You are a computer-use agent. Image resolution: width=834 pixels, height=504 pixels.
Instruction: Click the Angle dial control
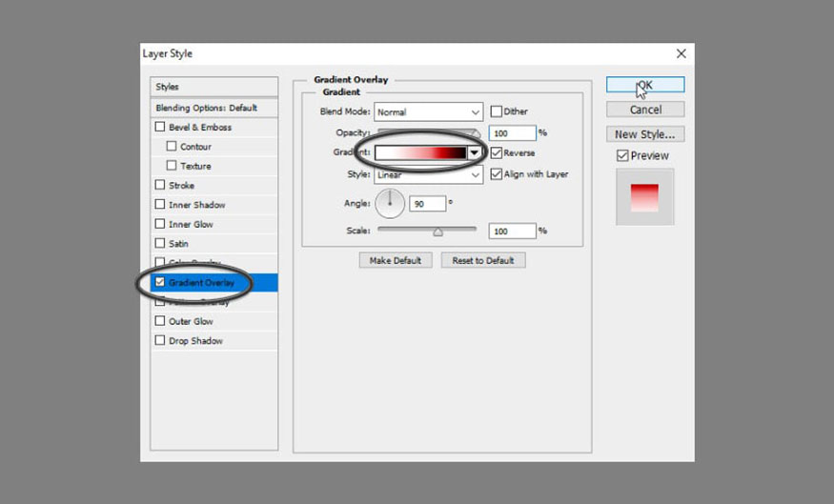tap(390, 203)
